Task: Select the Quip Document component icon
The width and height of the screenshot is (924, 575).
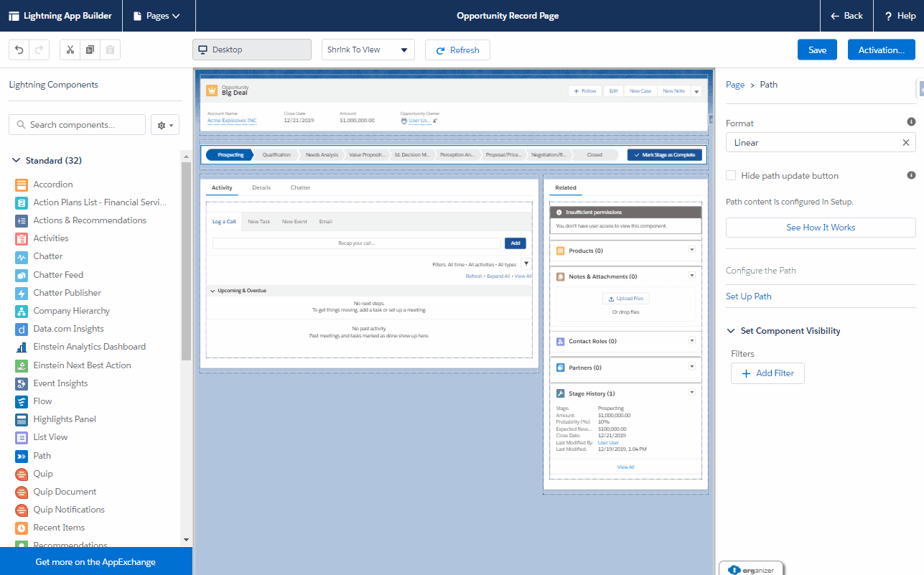Action: tap(21, 492)
